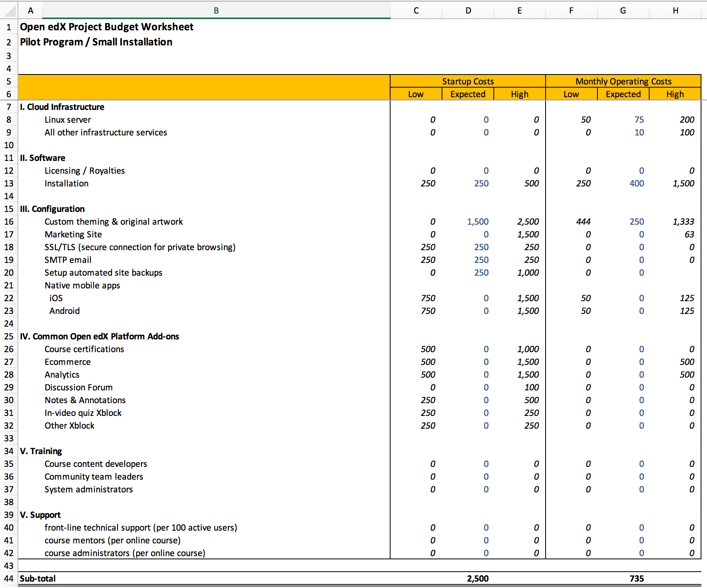The image size is (707, 588).
Task: Select 'Custom theming & original artwork' cell
Action: tap(114, 221)
